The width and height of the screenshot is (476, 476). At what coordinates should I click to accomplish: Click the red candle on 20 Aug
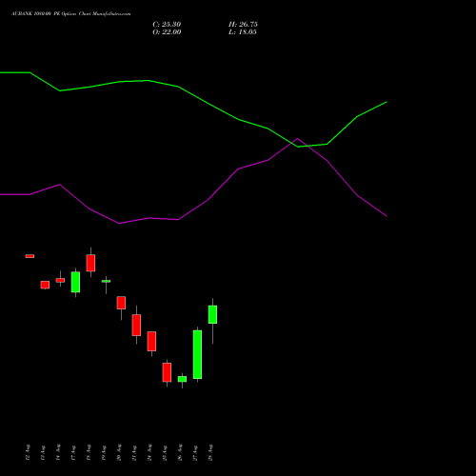(121, 303)
